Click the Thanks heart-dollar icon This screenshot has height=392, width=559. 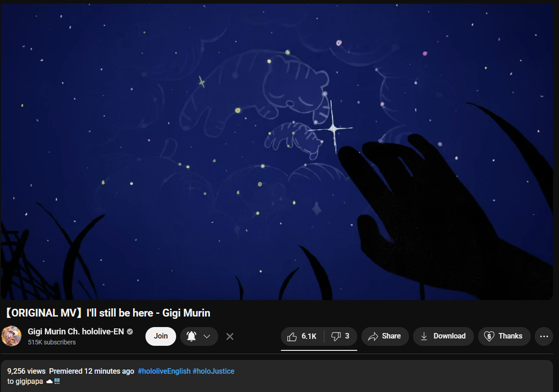(x=489, y=336)
